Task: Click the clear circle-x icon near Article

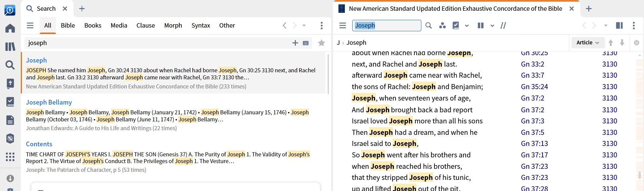Action: (637, 43)
